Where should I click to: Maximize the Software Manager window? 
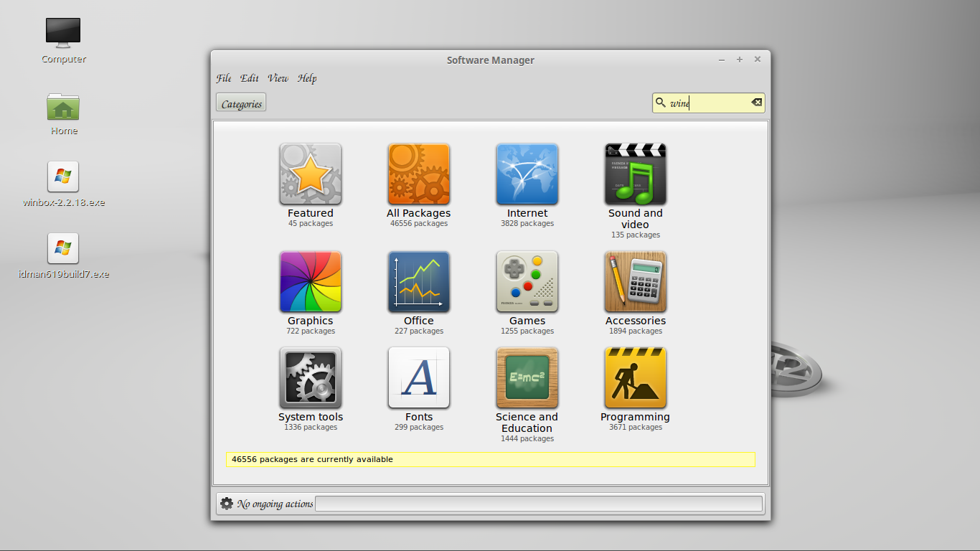[740, 60]
